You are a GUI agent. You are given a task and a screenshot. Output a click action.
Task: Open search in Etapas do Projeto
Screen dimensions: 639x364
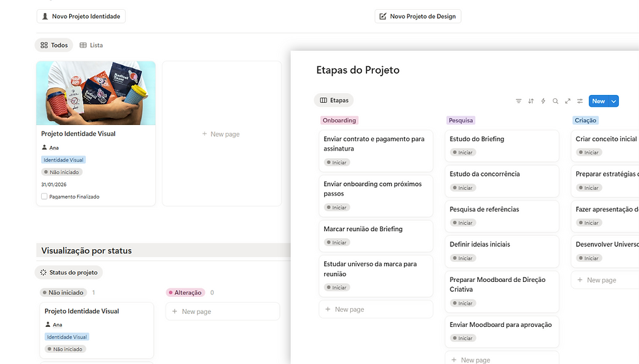pyautogui.click(x=555, y=101)
